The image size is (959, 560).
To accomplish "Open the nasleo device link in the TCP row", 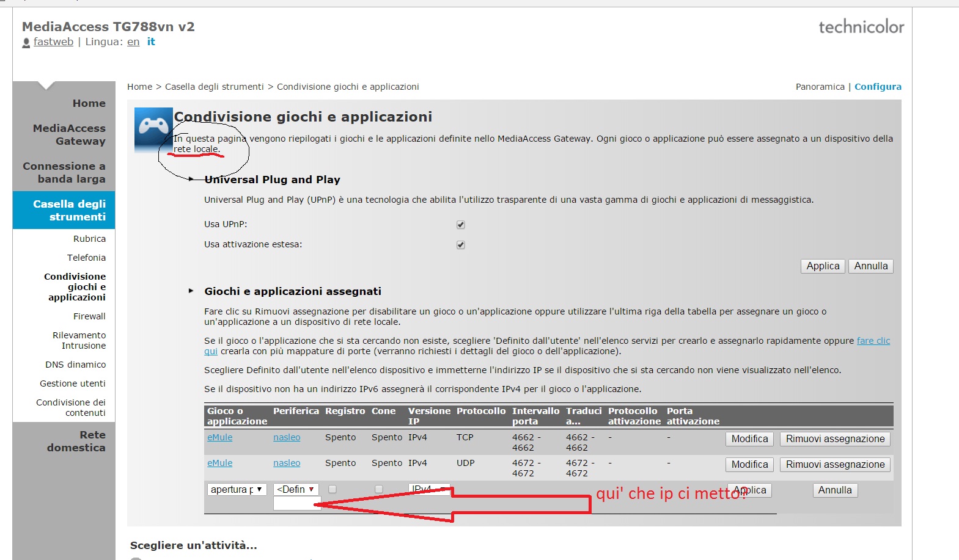I will click(287, 437).
